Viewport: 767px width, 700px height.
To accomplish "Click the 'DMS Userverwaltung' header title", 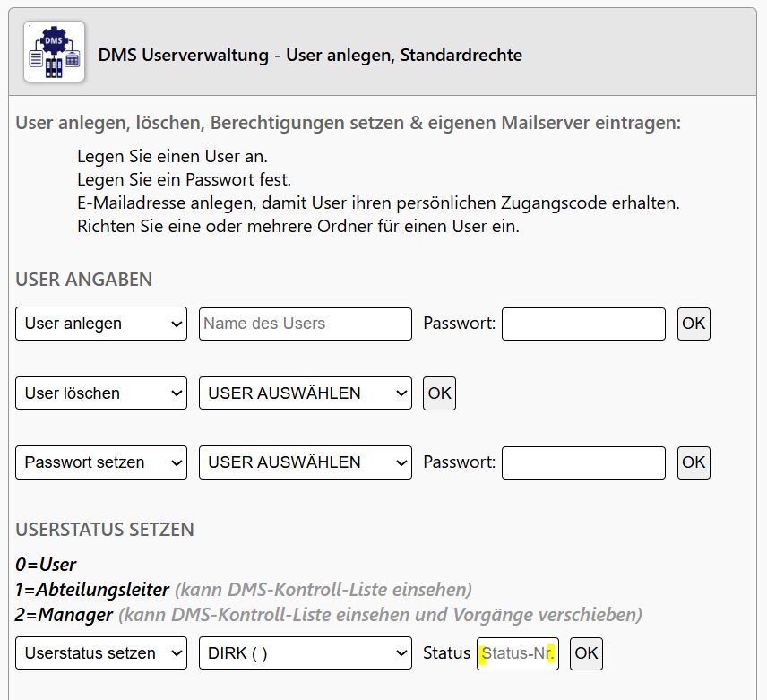I will (310, 56).
